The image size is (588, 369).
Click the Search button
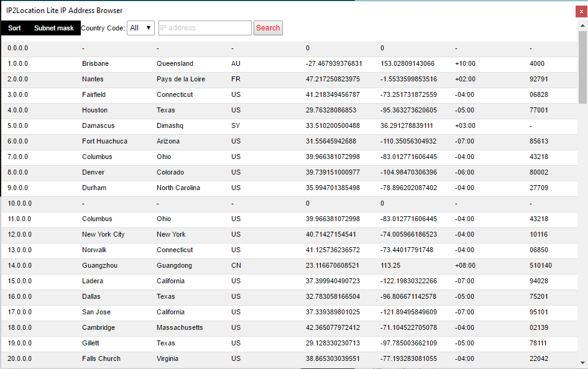(268, 28)
